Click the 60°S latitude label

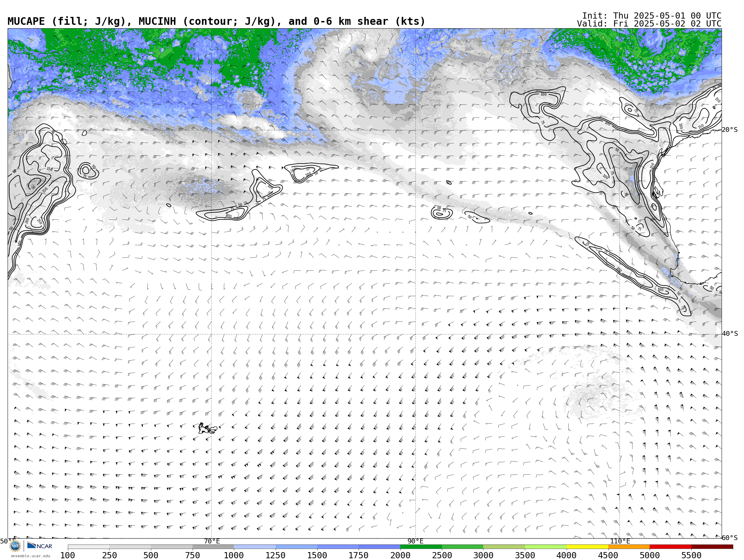[730, 538]
